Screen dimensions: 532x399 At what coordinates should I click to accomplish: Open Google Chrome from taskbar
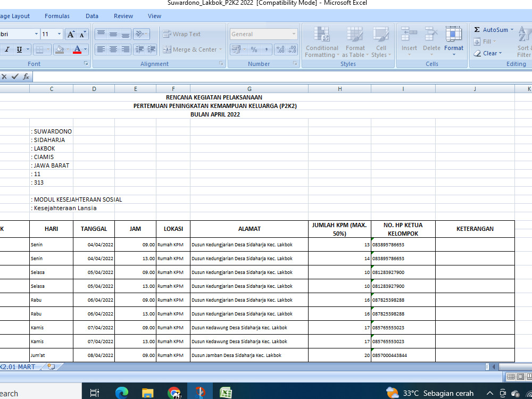click(174, 393)
